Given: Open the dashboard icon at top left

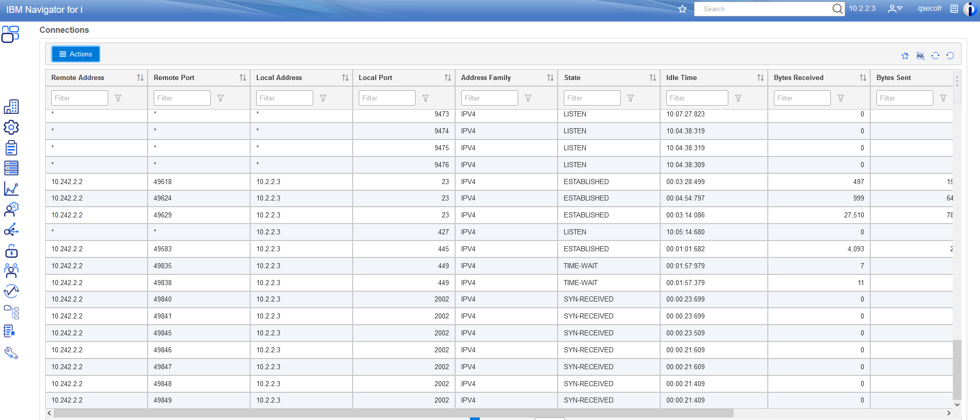Looking at the screenshot, I should (10, 34).
